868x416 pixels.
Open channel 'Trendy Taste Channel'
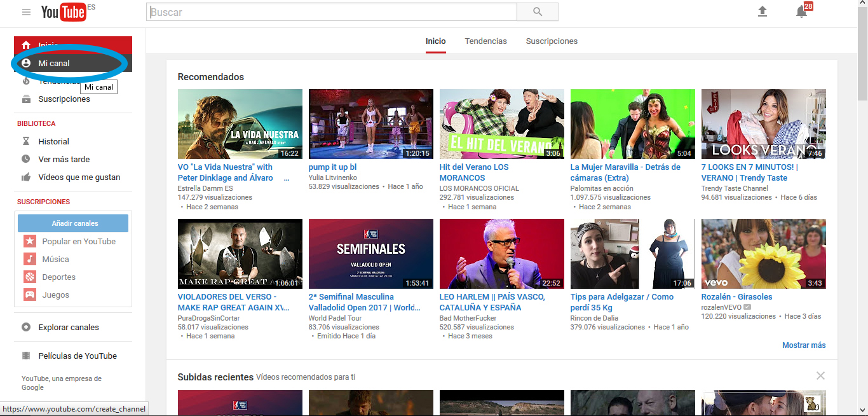pos(735,188)
